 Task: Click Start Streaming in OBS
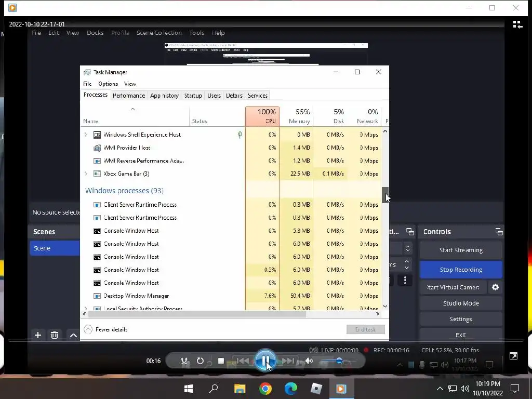click(461, 250)
